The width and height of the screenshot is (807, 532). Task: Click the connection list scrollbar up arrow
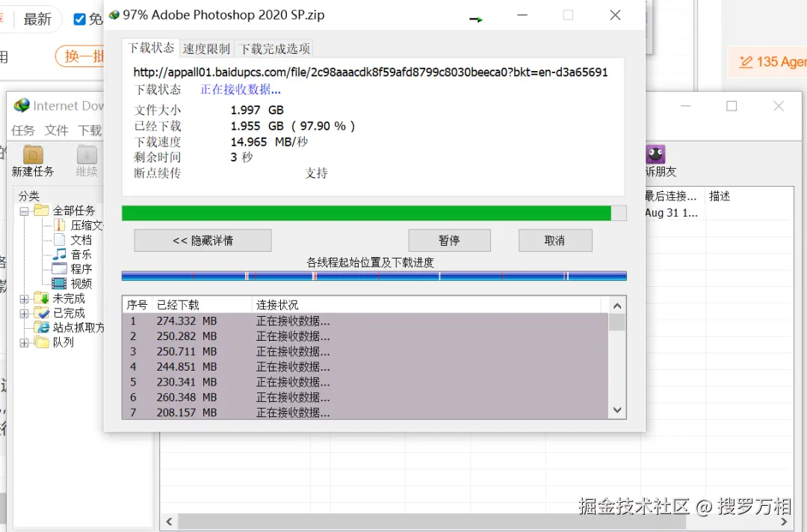(x=617, y=306)
